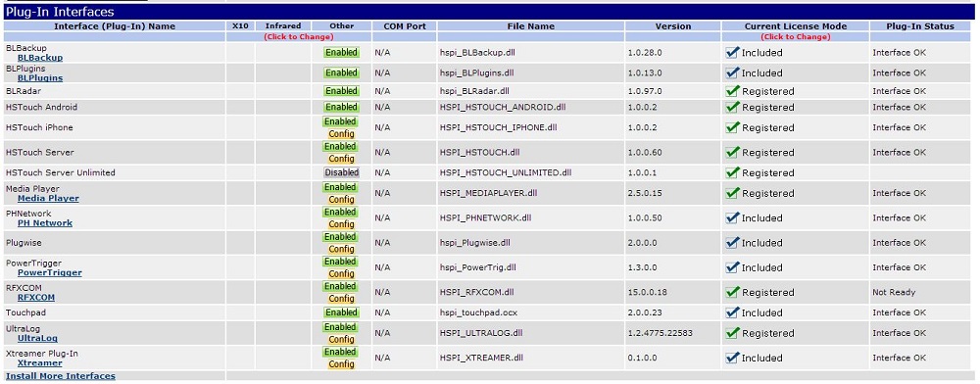Click the green check icon for BLRadar
The width and height of the screenshot is (980, 384).
[732, 91]
